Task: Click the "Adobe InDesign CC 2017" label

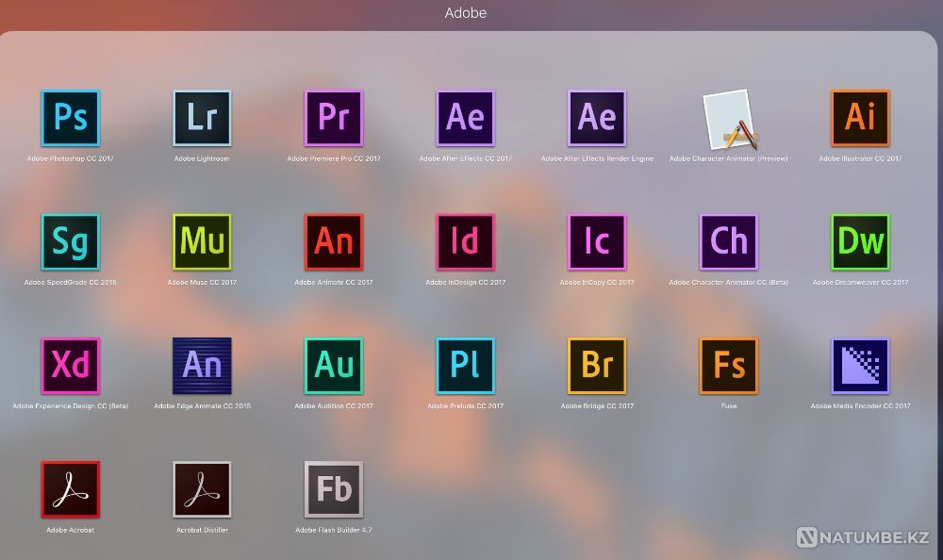Action: (466, 282)
